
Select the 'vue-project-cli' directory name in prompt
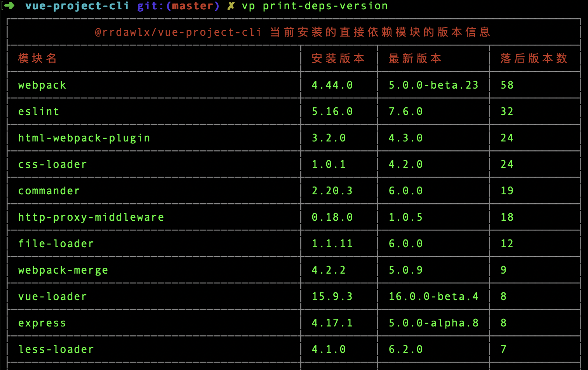tap(77, 6)
